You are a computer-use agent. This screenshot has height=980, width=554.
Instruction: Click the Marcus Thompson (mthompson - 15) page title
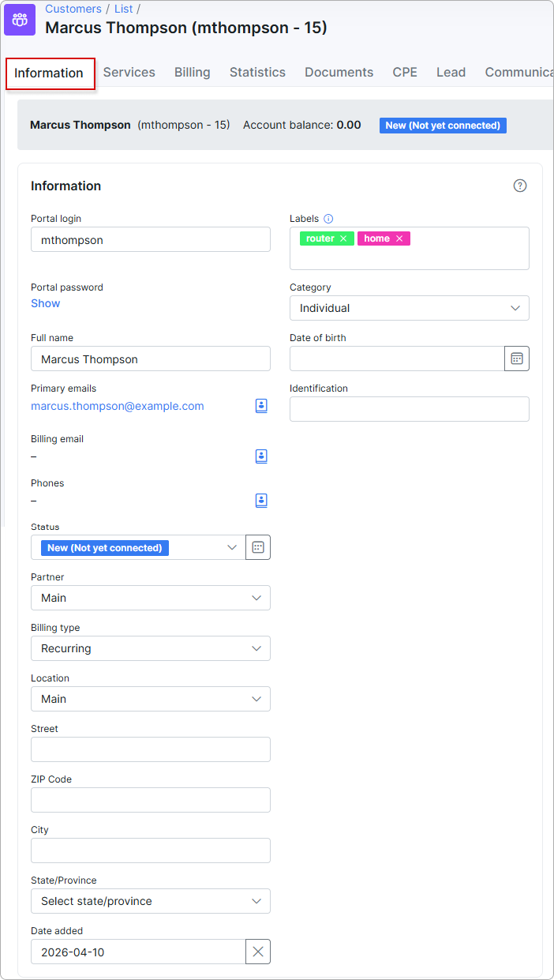click(x=186, y=28)
